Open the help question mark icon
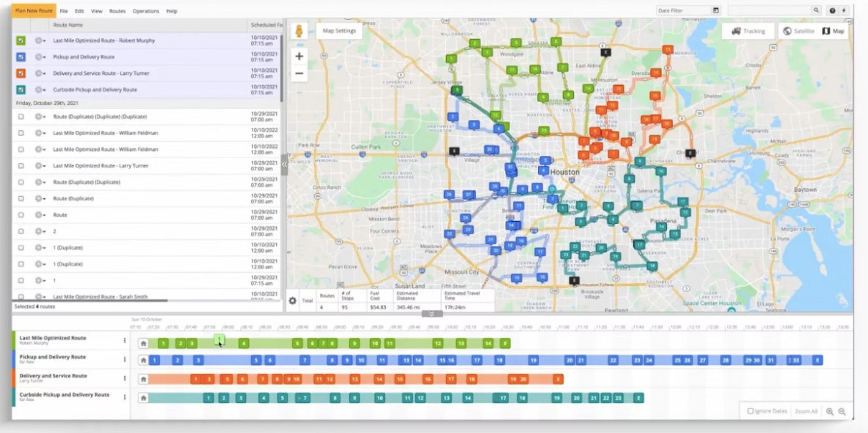The image size is (868, 433). [832, 11]
